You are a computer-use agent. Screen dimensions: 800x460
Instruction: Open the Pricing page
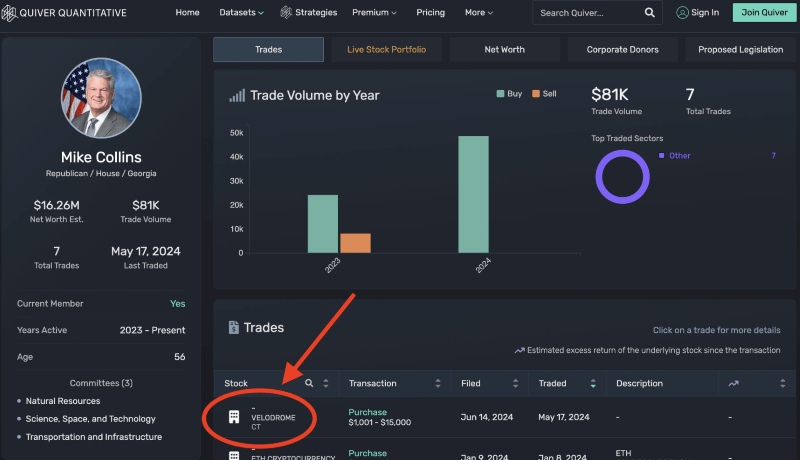tap(431, 12)
